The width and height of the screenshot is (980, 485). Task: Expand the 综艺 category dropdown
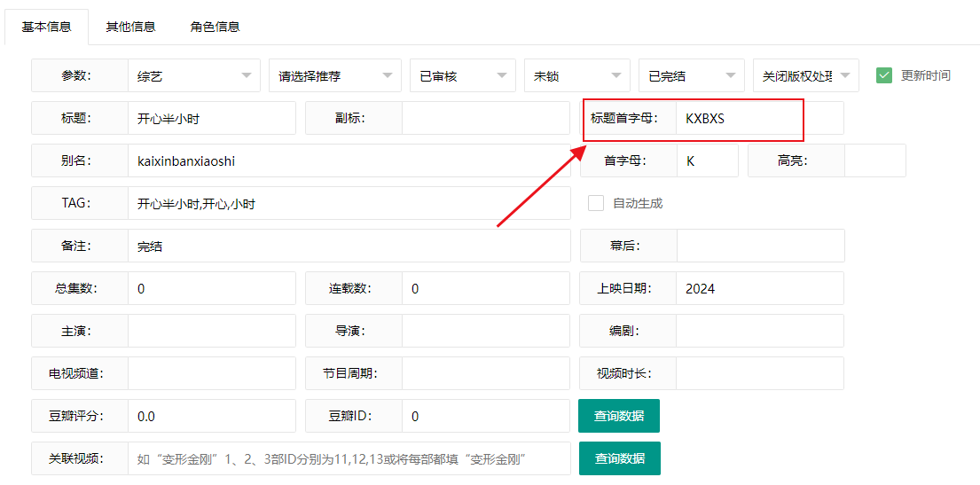click(194, 76)
